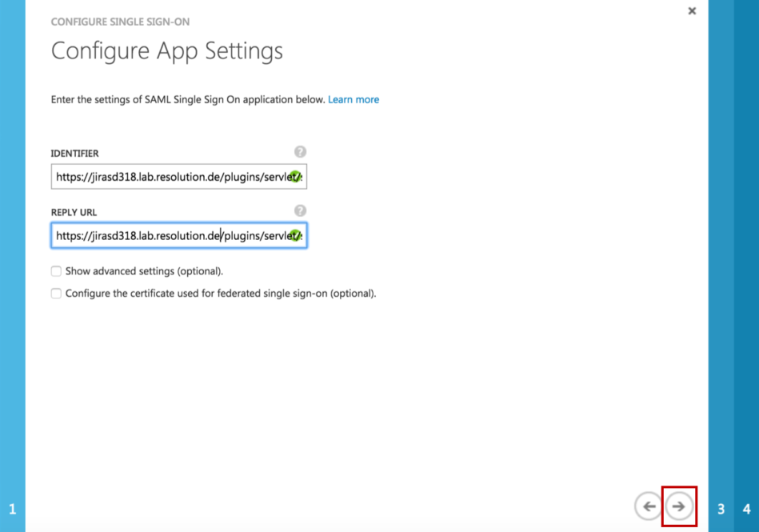Jump to wizard step 4
Viewport: 759px width, 532px height.
coord(746,510)
